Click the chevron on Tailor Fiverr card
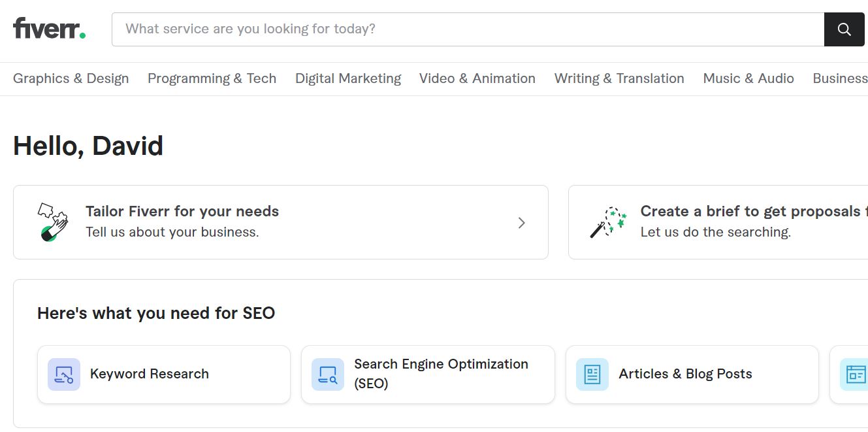This screenshot has height=432, width=868. 522,223
